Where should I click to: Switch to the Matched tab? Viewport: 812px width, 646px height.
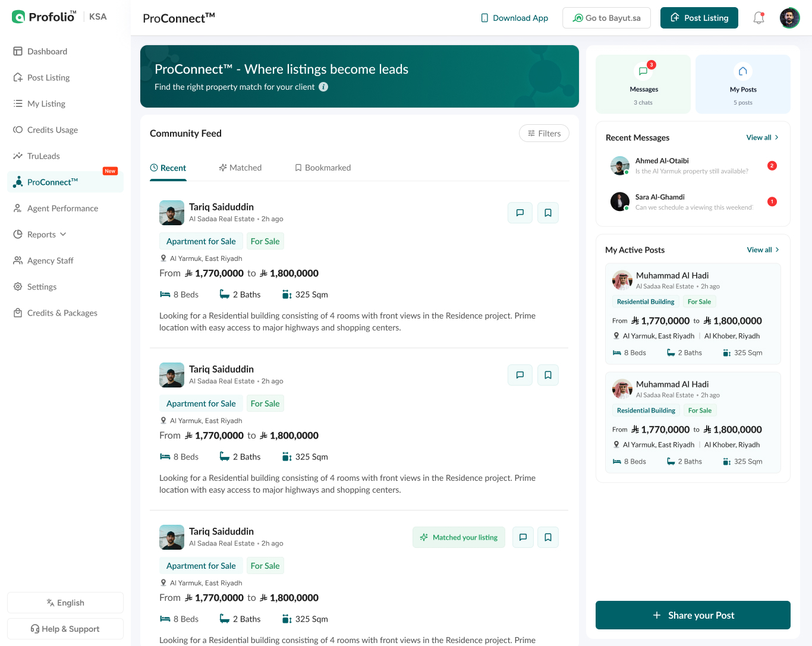coord(240,168)
